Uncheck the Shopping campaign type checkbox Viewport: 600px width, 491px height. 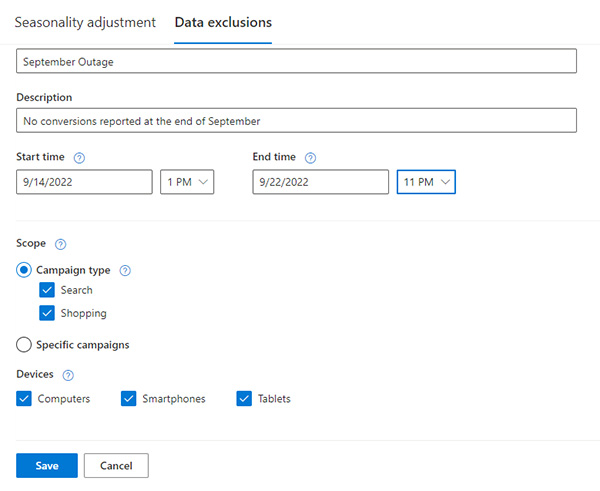[x=47, y=313]
